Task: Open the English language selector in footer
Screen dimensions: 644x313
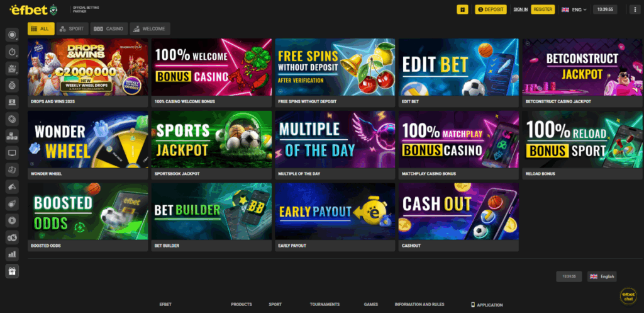Action: [602, 276]
